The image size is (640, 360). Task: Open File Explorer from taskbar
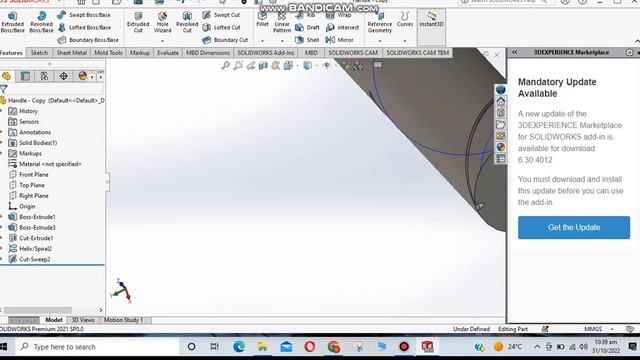pos(262,347)
